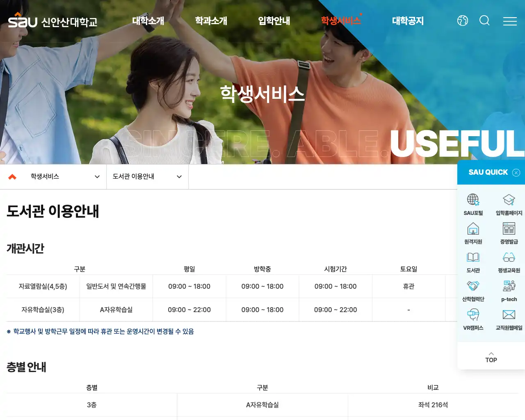Open the hamburger full menu
The width and height of the screenshot is (525, 420).
point(510,21)
